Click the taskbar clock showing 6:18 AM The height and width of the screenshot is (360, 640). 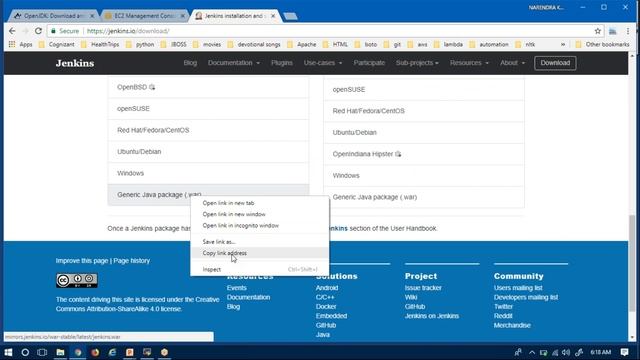[x=600, y=352]
